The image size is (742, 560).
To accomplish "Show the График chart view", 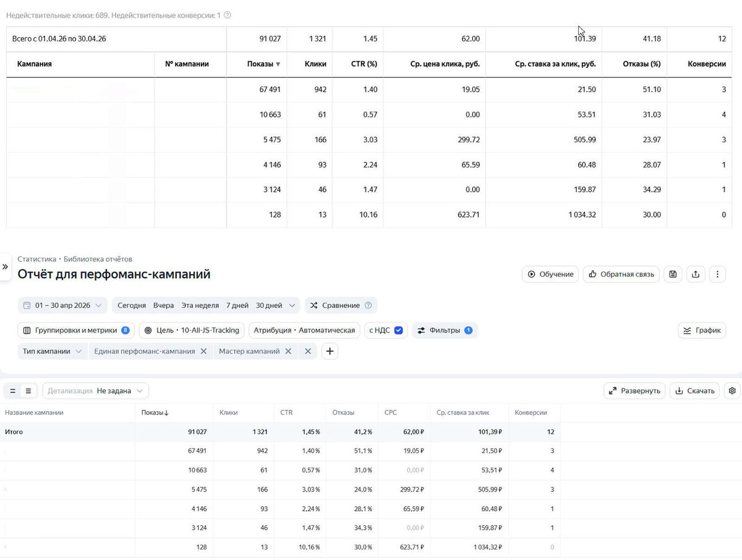I will click(702, 330).
